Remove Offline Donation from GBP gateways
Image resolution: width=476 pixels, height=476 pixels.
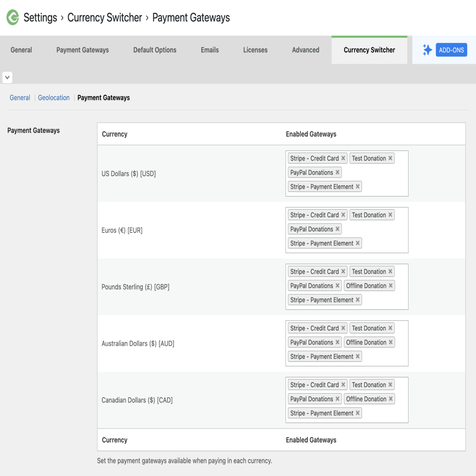click(x=390, y=286)
